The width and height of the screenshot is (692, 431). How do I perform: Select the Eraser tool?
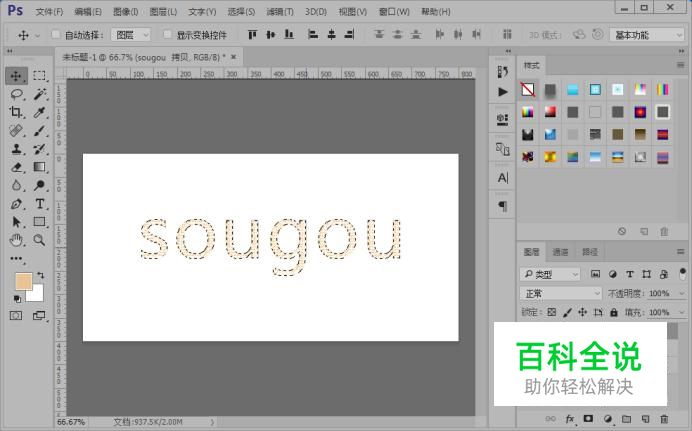pyautogui.click(x=16, y=167)
